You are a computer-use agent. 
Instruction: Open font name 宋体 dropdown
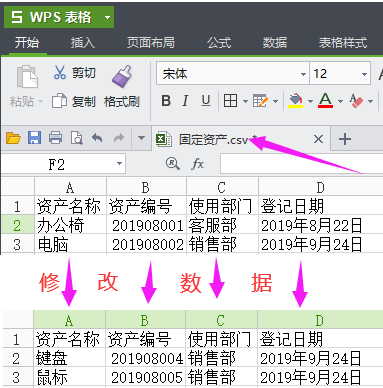tap(303, 74)
